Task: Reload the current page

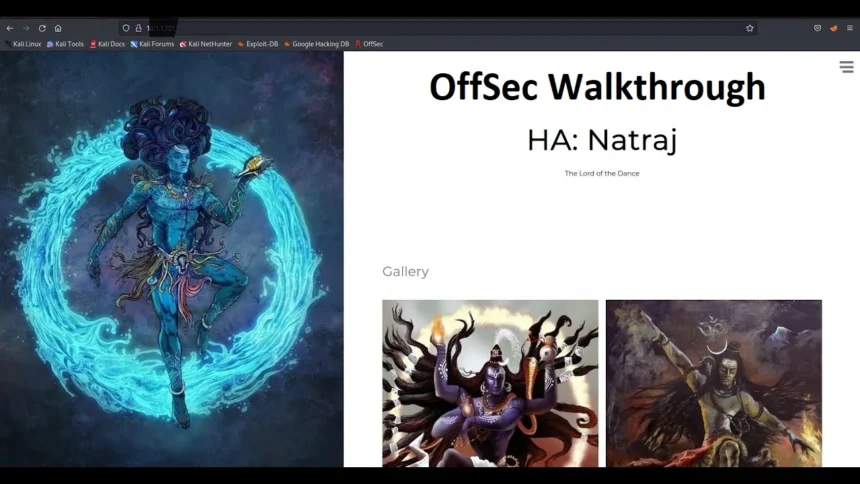Action: [x=42, y=28]
